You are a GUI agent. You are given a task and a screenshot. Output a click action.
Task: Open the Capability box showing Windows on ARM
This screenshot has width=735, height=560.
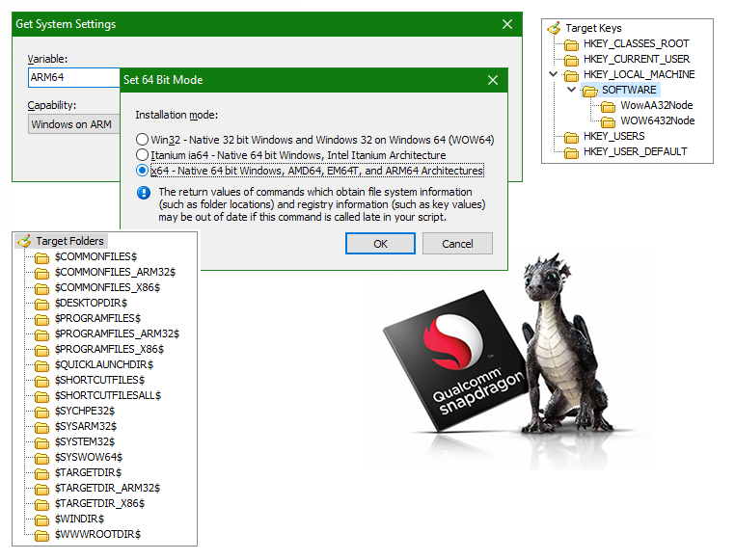coord(74,124)
